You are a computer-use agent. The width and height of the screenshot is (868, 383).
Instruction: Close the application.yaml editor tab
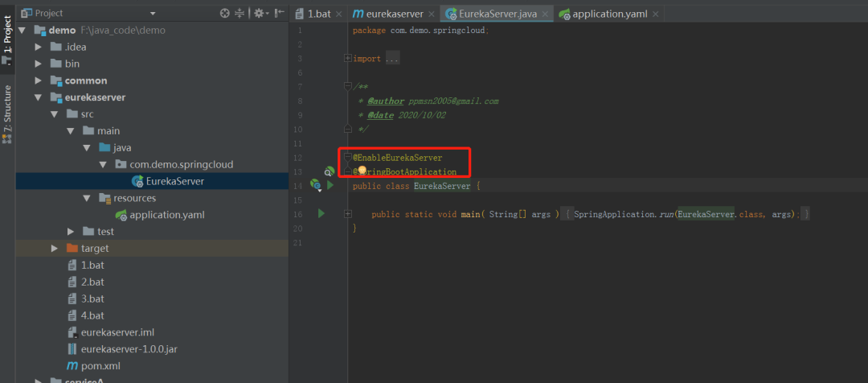click(x=656, y=14)
